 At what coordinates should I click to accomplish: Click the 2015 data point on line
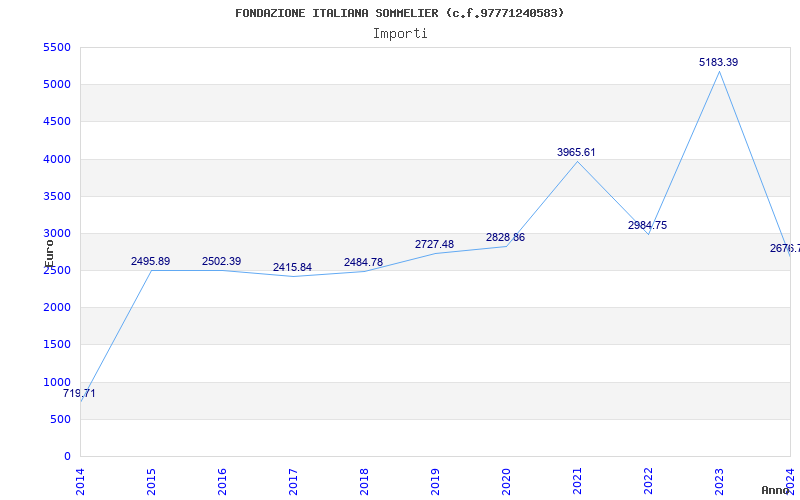click(x=152, y=270)
